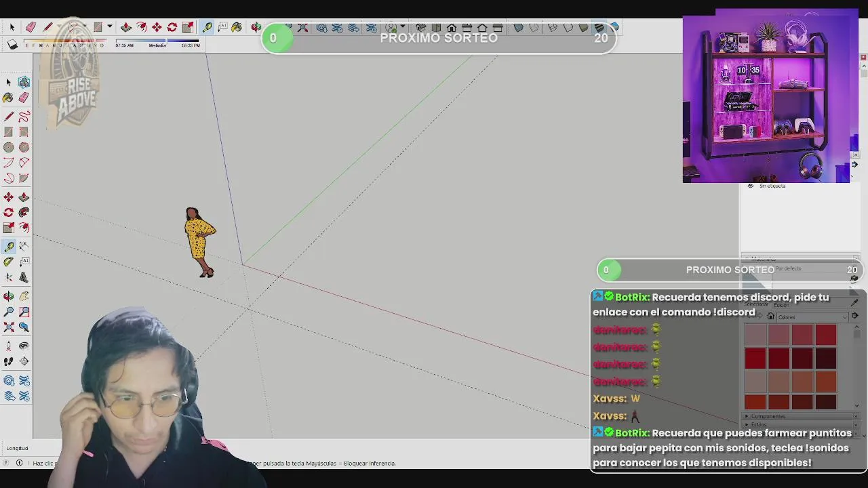Choose the Rectangle tool in left toolbar

pyautogui.click(x=8, y=132)
